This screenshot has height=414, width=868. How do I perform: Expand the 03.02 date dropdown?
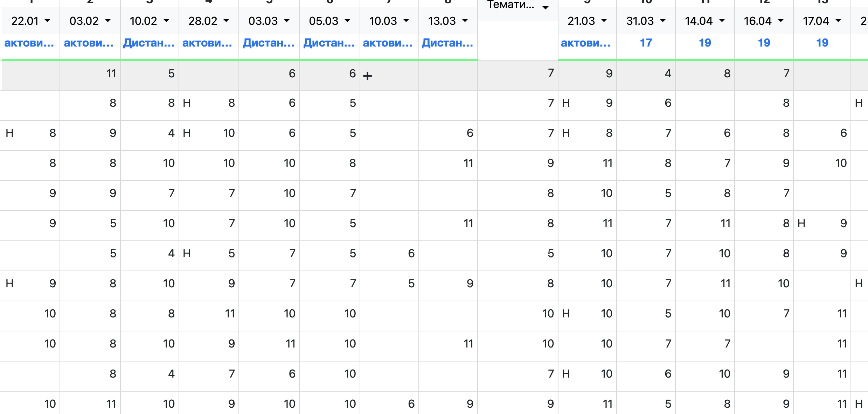[108, 21]
